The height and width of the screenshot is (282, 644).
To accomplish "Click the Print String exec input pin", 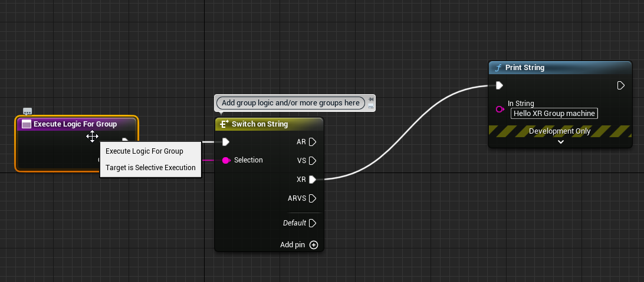I will pyautogui.click(x=499, y=85).
